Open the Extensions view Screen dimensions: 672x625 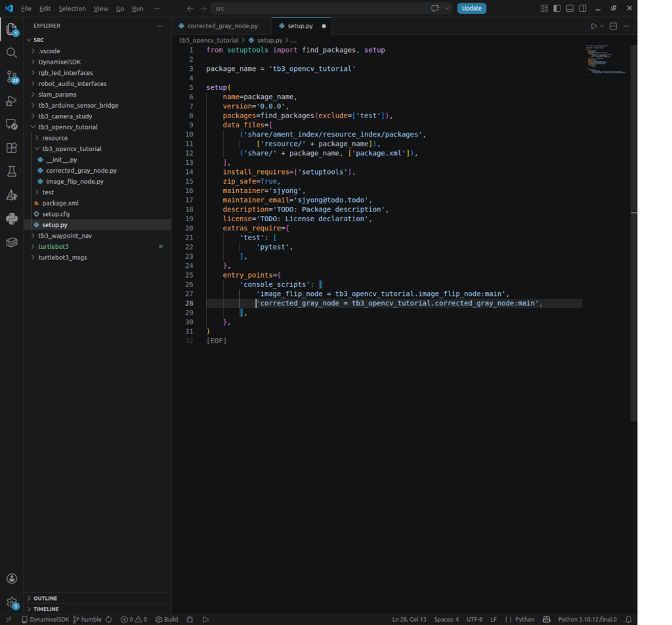(12, 148)
